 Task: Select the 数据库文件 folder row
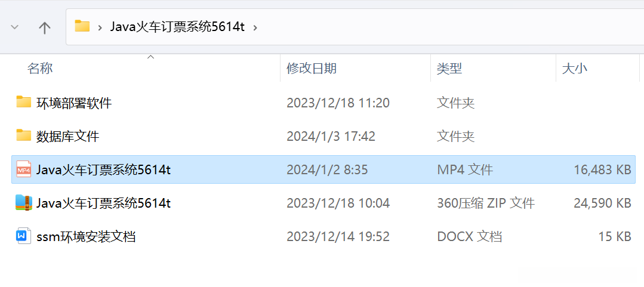click(x=323, y=136)
